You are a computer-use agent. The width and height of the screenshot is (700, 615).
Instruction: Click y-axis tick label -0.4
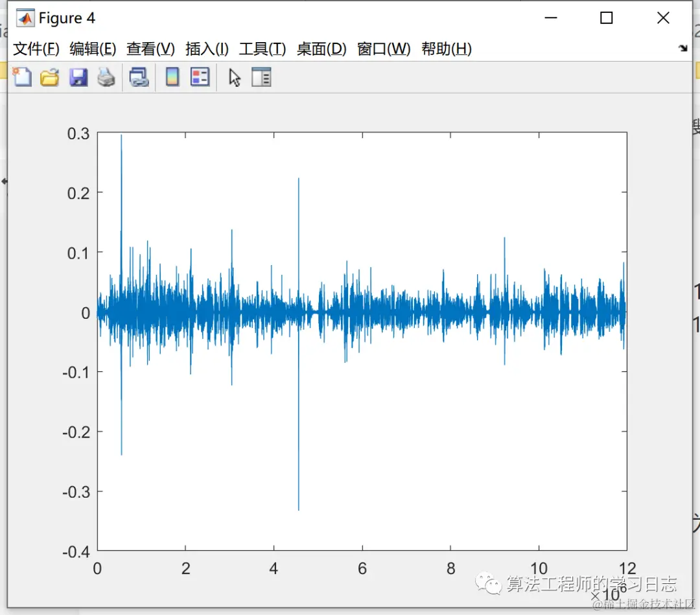76,551
